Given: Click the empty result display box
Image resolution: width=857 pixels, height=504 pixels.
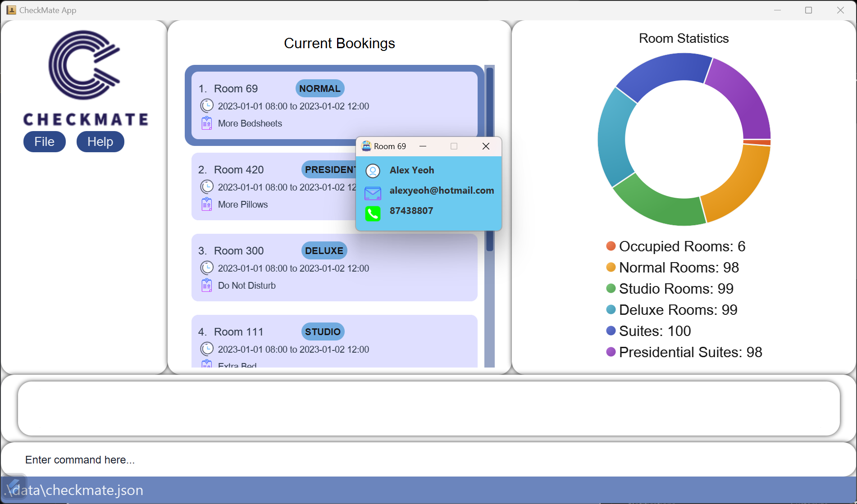Looking at the screenshot, I should 428,409.
